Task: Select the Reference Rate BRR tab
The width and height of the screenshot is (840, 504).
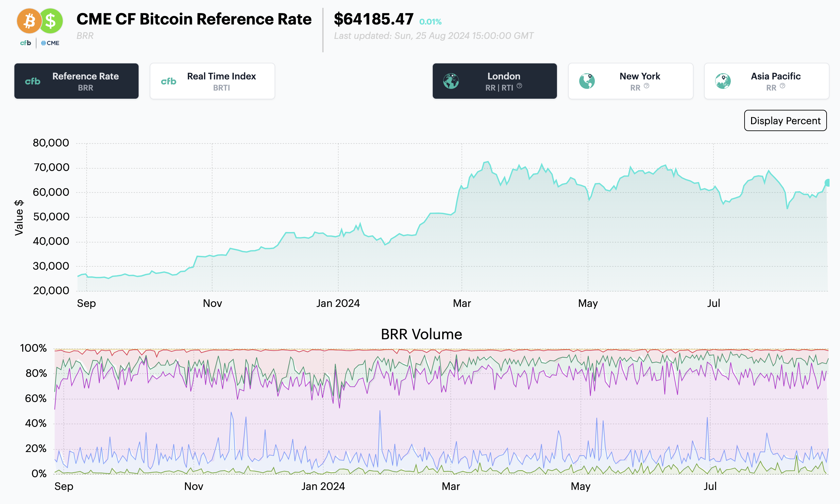Action: point(76,81)
